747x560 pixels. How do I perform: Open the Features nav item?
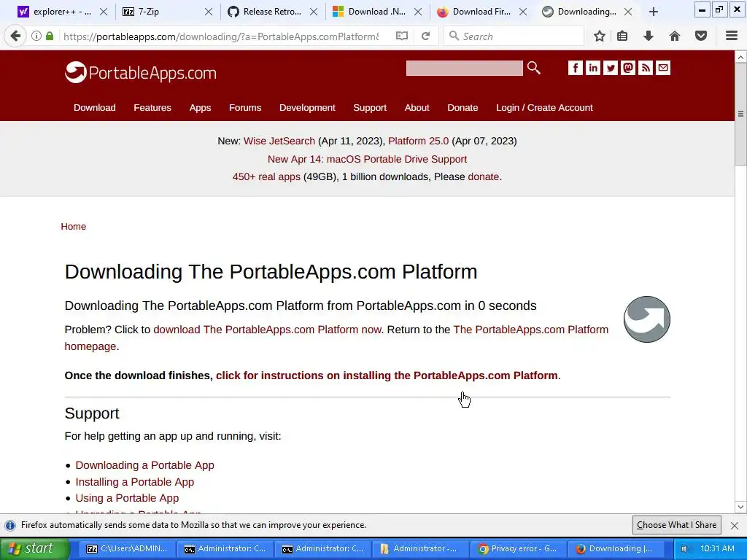(152, 108)
